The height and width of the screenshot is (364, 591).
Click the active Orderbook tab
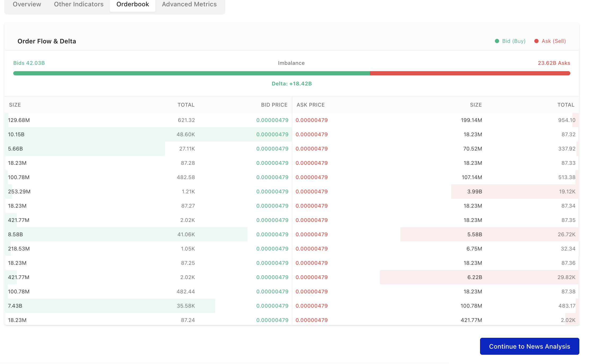tap(132, 4)
